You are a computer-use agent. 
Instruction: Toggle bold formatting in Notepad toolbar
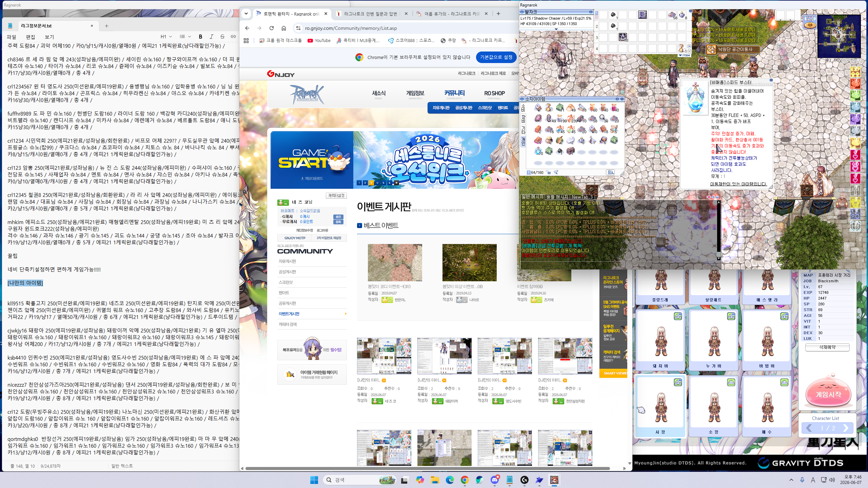[200, 37]
